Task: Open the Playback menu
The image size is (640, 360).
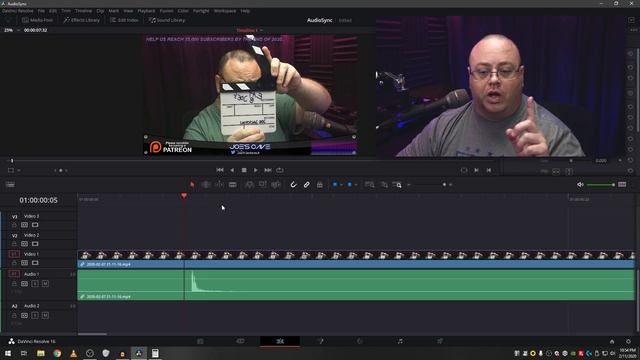Action: click(146, 11)
